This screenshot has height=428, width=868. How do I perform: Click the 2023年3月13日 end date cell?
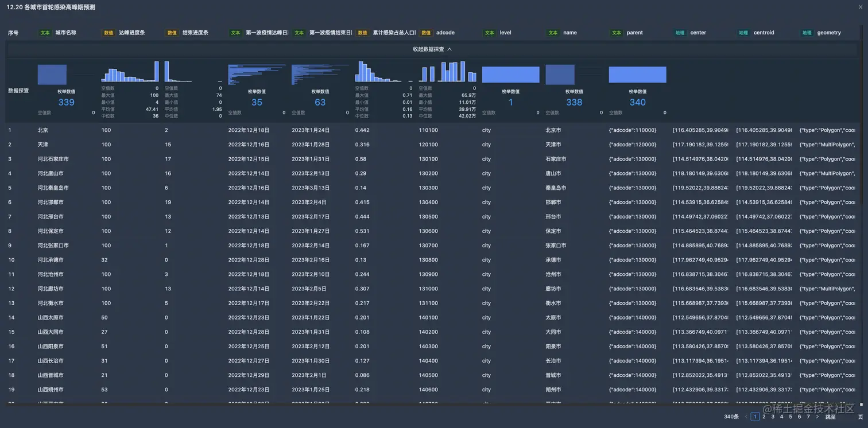tap(311, 188)
